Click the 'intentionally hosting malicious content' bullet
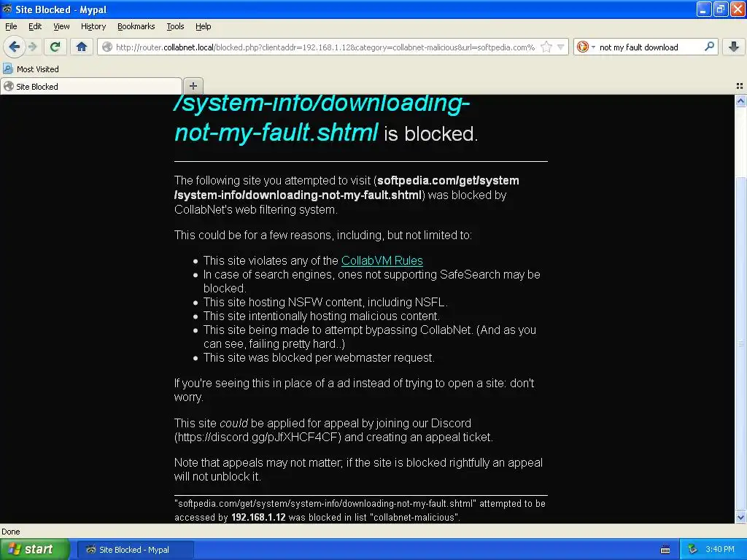Image resolution: width=747 pixels, height=560 pixels. [322, 316]
